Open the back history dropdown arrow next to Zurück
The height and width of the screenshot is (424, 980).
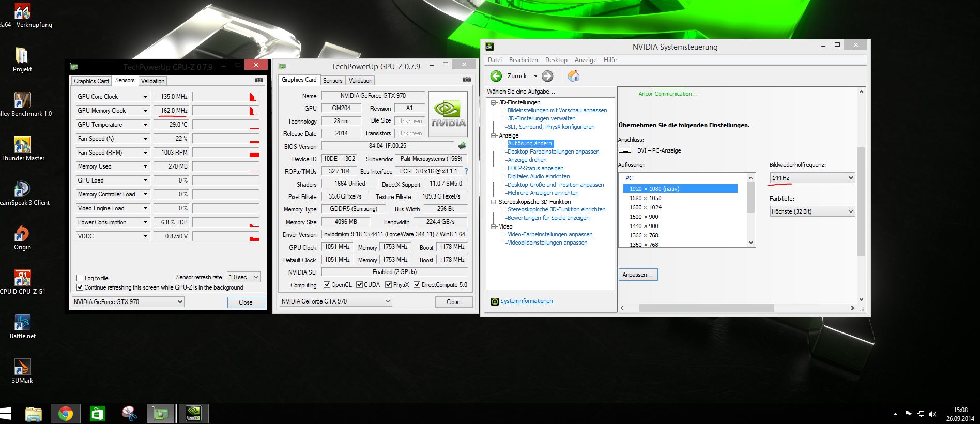coord(535,76)
